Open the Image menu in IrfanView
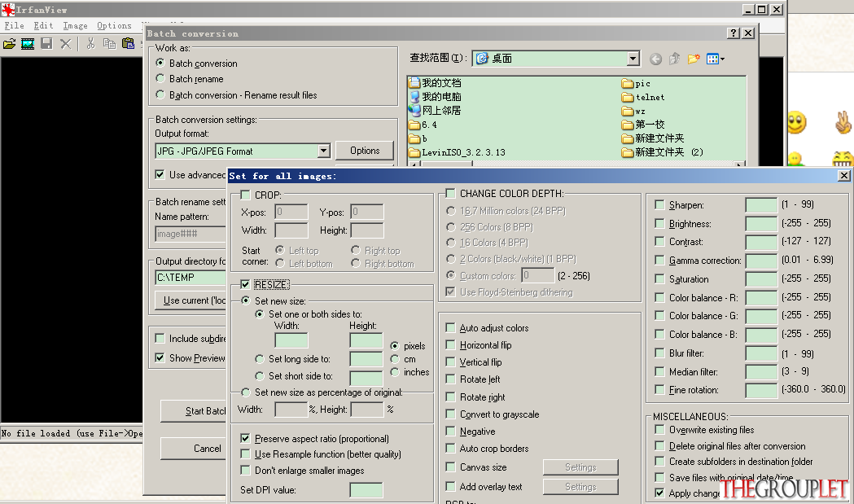This screenshot has height=504, width=854. (75, 25)
